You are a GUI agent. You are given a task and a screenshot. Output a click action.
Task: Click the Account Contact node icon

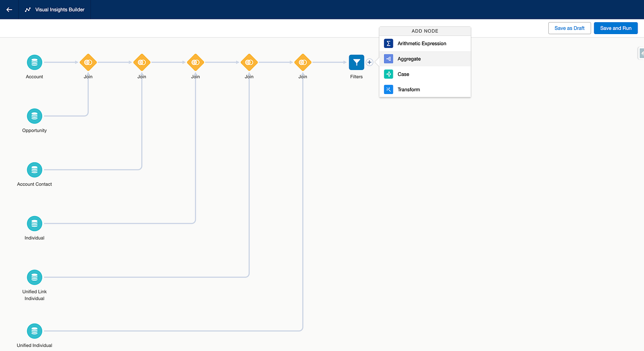pos(34,170)
